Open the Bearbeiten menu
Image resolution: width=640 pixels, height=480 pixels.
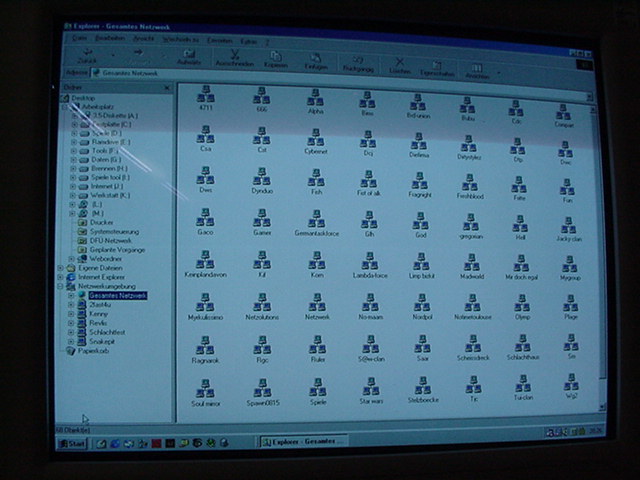click(x=110, y=38)
